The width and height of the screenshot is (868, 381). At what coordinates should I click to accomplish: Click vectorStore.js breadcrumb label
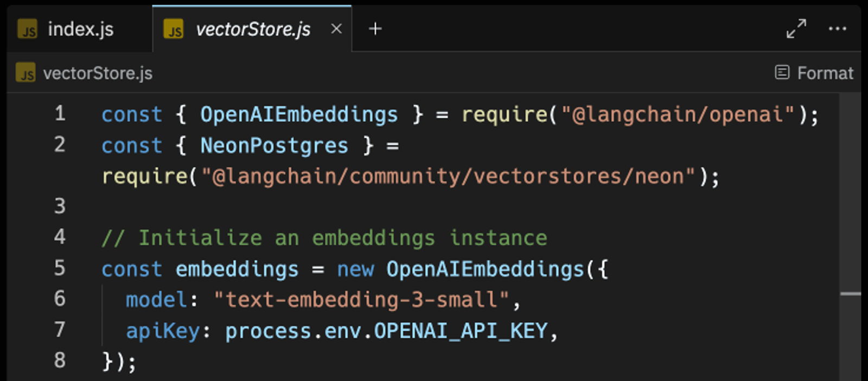pos(98,73)
